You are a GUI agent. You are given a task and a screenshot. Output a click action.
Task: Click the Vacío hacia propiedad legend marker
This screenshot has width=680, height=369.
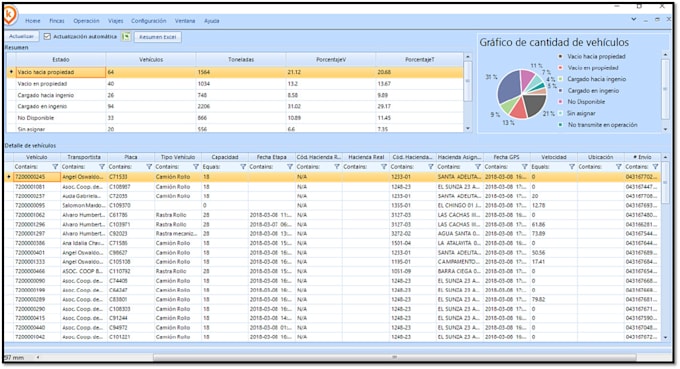tap(560, 56)
